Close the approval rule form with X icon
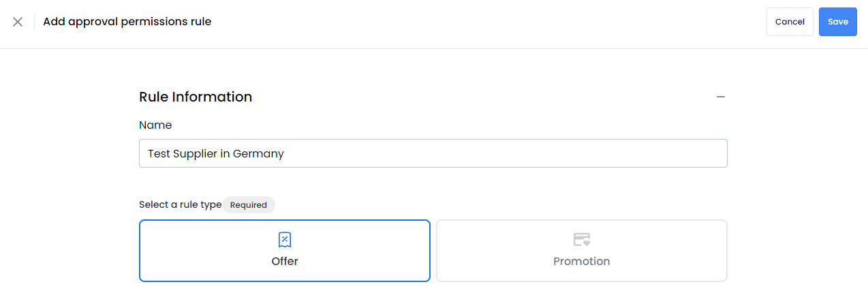 click(x=18, y=22)
